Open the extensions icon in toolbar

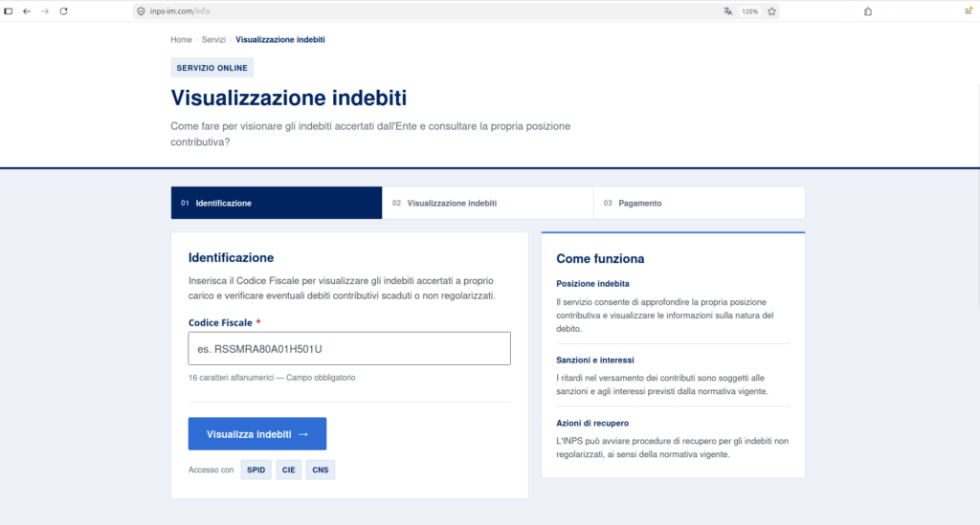pos(868,11)
